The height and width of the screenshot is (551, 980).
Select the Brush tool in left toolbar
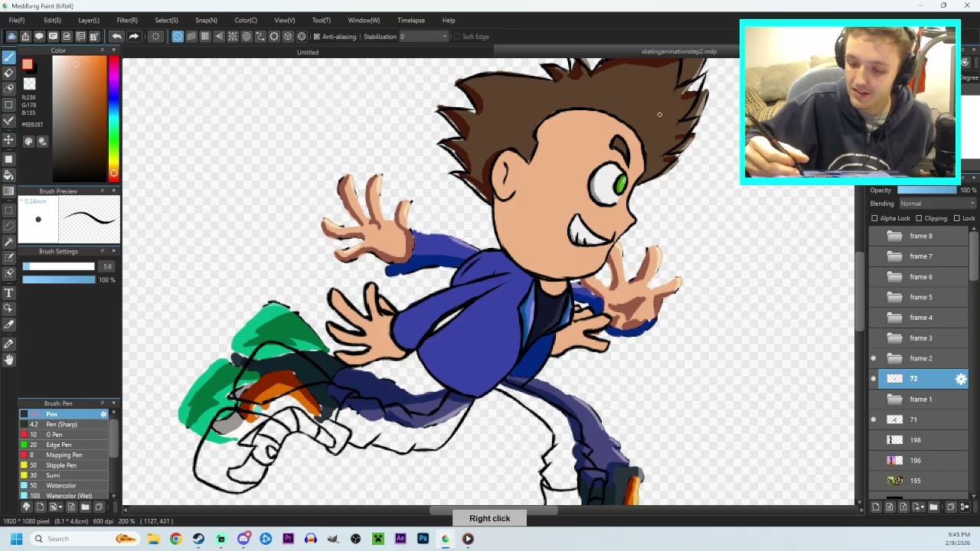[9, 57]
